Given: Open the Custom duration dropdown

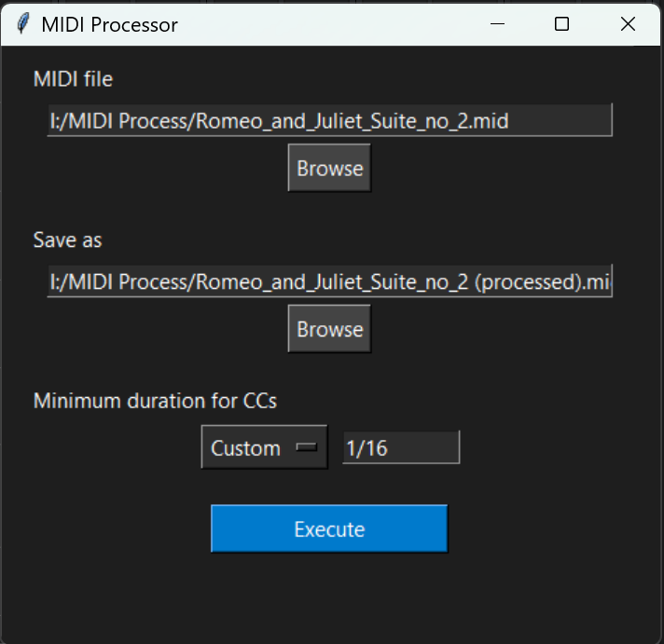Looking at the screenshot, I should [x=264, y=448].
